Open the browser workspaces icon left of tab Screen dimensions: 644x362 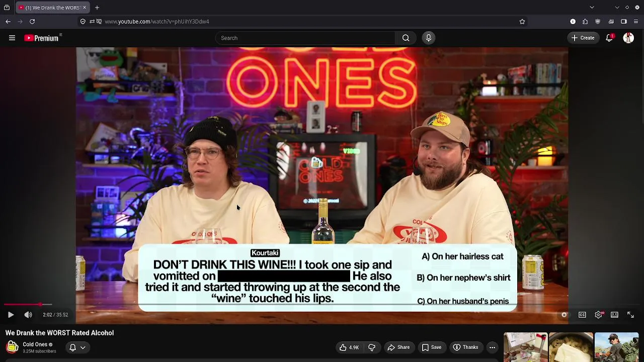[7, 8]
